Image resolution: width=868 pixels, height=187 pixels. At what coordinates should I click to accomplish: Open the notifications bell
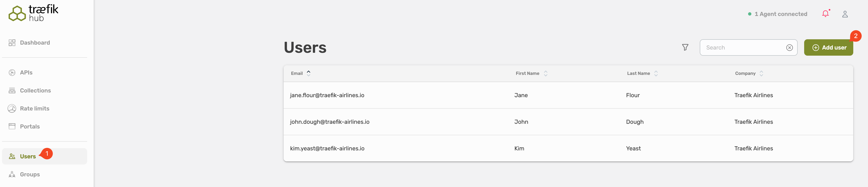826,14
